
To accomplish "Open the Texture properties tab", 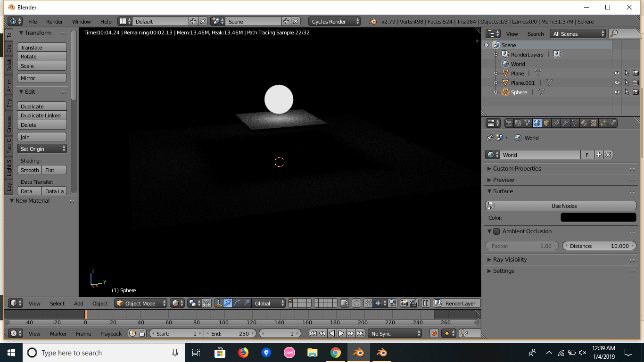I will 593,123.
